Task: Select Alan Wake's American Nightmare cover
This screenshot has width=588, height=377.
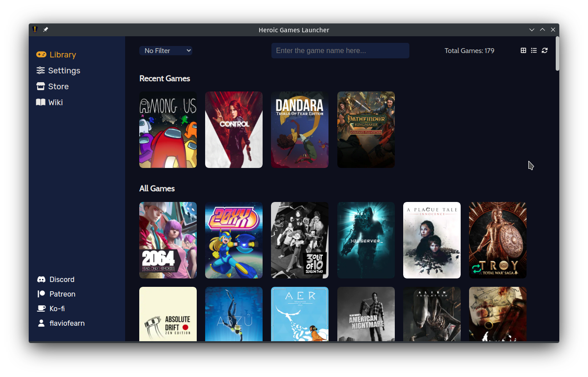Action: pos(366,314)
